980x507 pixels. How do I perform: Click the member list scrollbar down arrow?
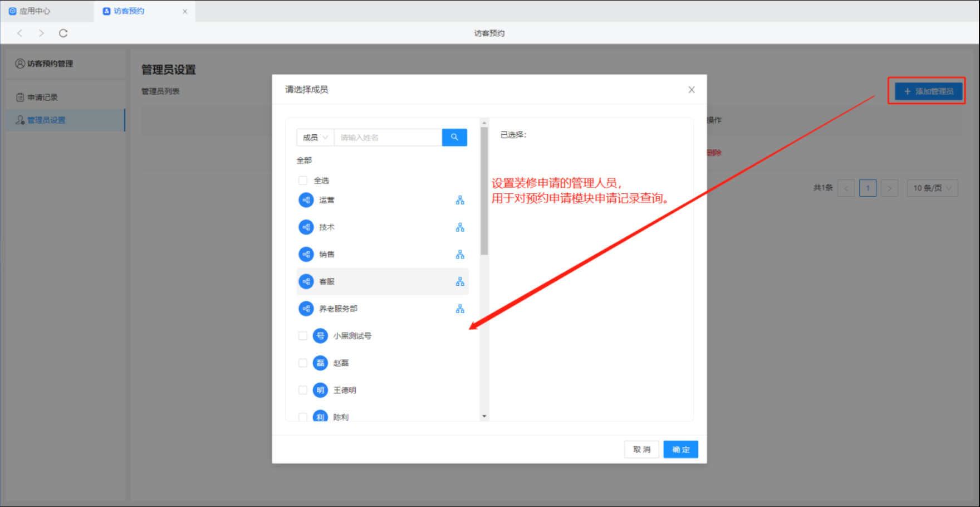(484, 416)
